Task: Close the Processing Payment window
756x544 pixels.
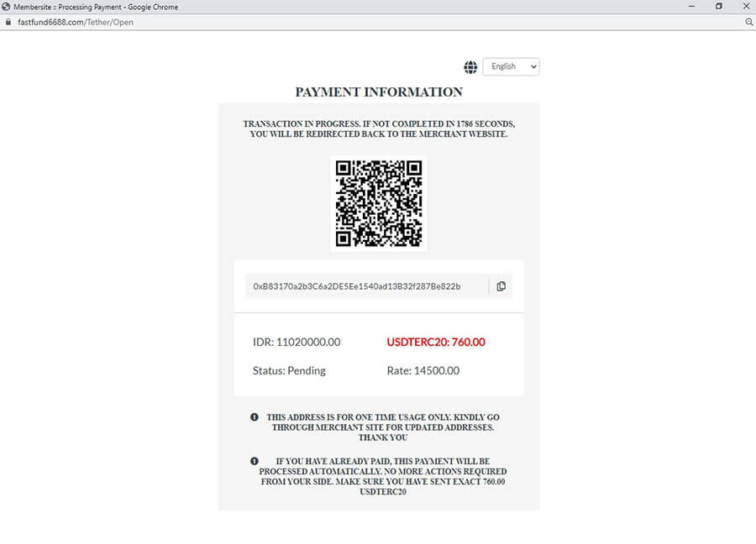Action: click(745, 7)
